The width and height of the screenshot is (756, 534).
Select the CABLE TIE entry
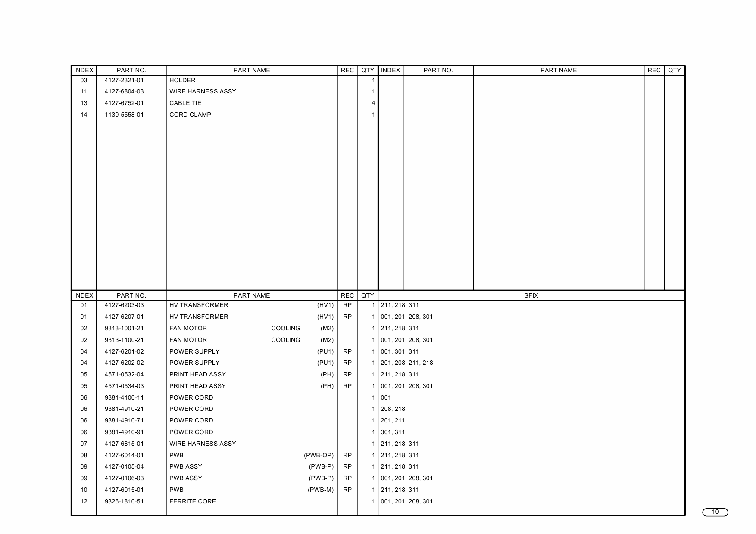point(185,103)
